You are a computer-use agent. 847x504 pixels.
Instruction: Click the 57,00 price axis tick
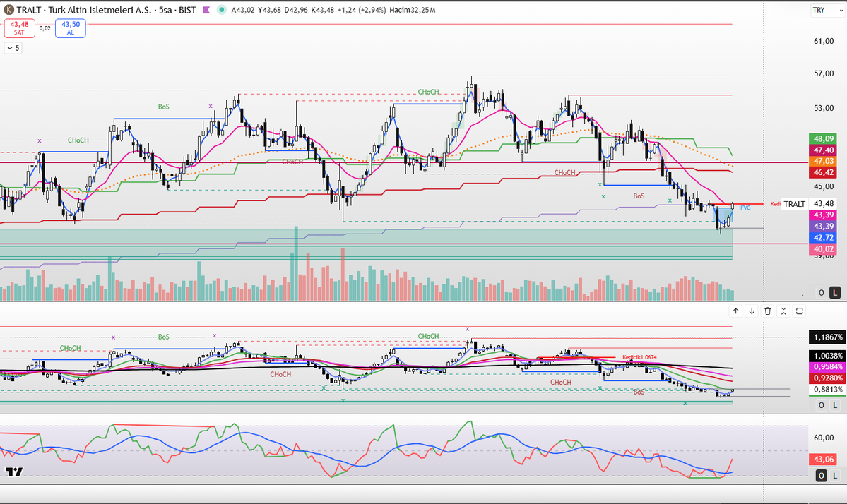[823, 73]
